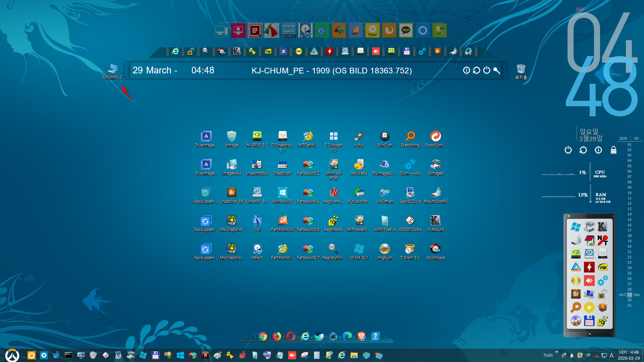Launch Brave from the browser dock
The width and height of the screenshot is (644, 362).
point(361,336)
